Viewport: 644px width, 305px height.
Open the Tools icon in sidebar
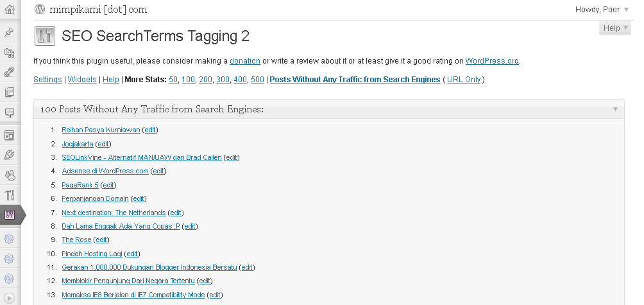(x=9, y=195)
